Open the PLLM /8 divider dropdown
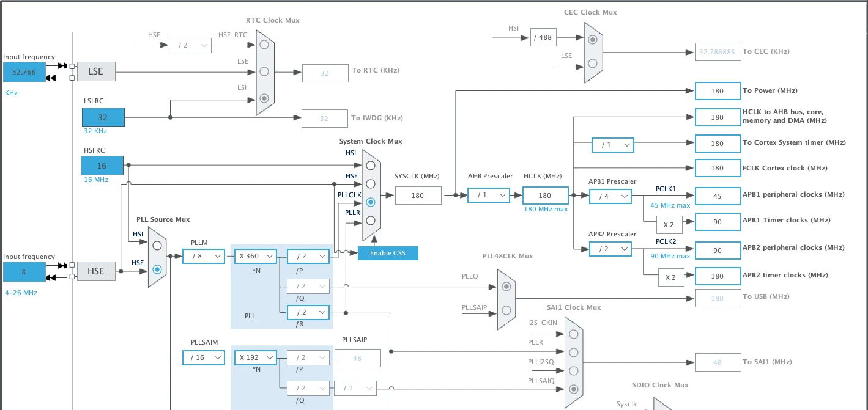The image size is (868, 410). click(204, 257)
